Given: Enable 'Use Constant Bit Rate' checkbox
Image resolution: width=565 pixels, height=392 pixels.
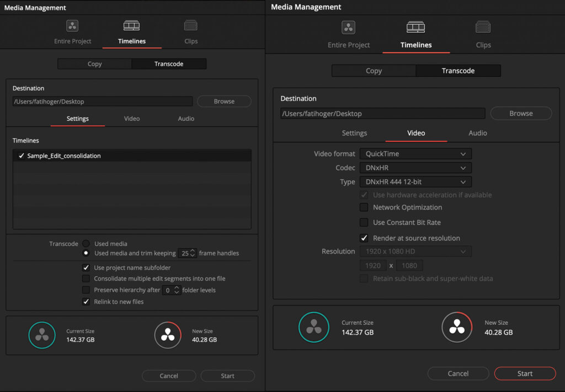Looking at the screenshot, I should tap(364, 222).
